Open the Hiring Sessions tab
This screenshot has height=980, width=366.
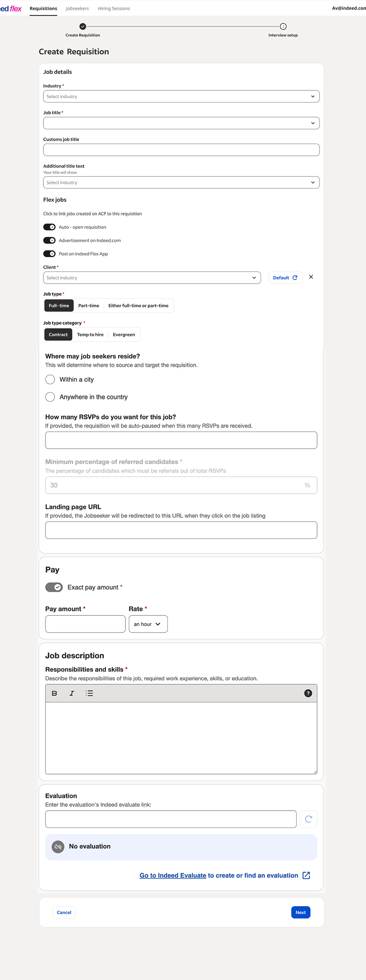pyautogui.click(x=114, y=8)
